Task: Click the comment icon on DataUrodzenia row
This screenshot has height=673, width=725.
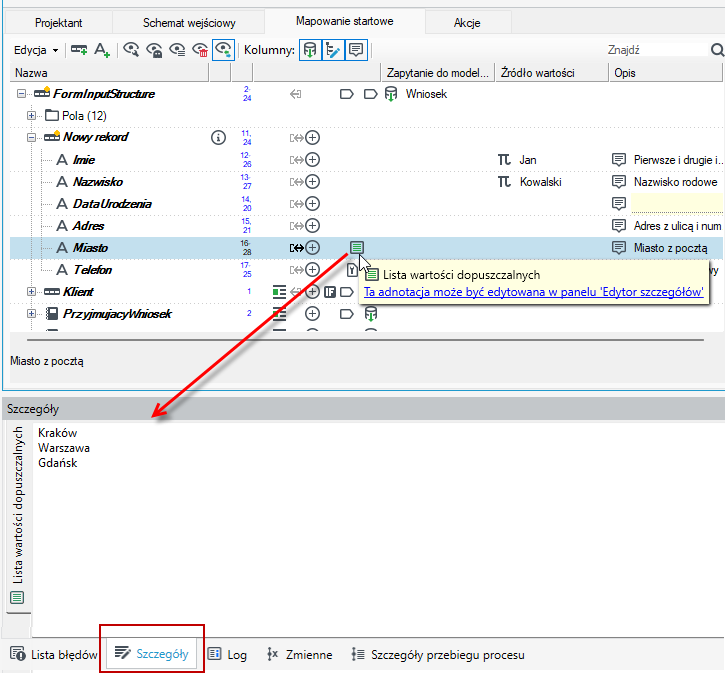Action: click(619, 203)
